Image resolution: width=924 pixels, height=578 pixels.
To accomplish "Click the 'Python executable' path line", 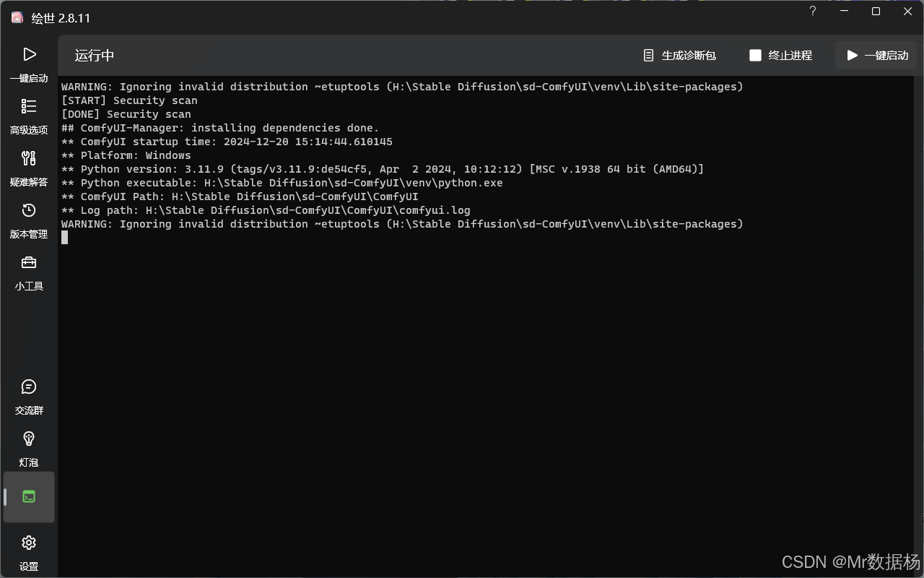I will [x=282, y=183].
